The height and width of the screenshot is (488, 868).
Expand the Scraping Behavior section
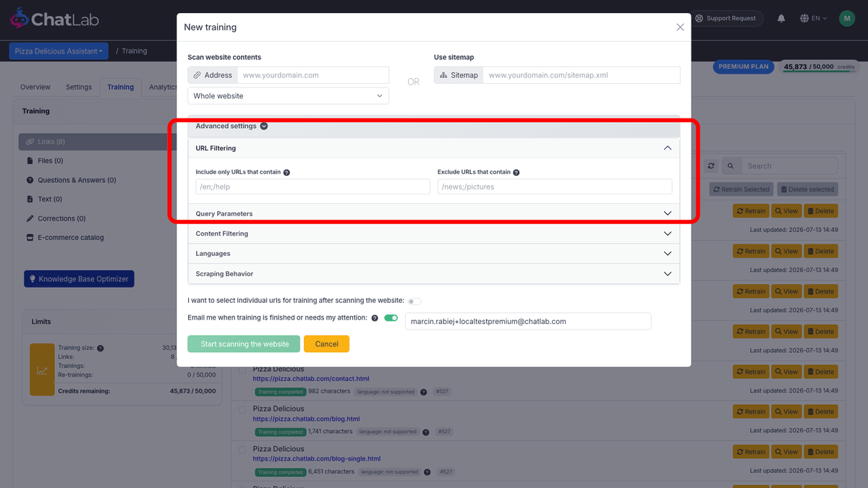pyautogui.click(x=434, y=274)
